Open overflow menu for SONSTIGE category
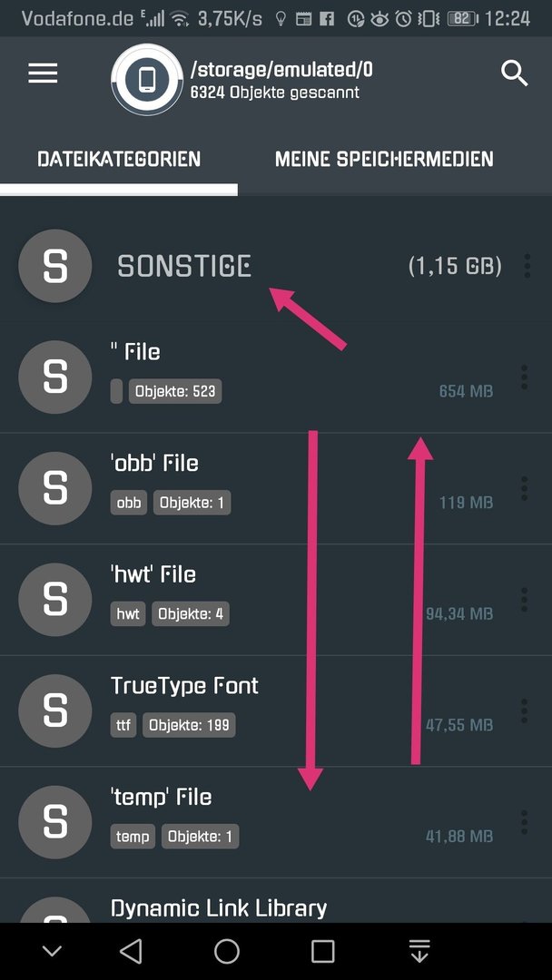Screen dimensions: 552x980 point(527,266)
